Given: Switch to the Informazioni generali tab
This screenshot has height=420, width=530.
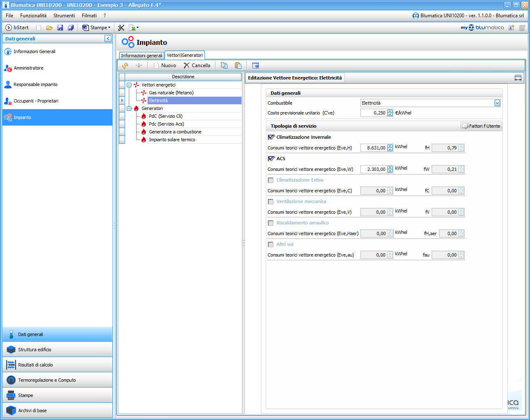Looking at the screenshot, I should pyautogui.click(x=142, y=56).
